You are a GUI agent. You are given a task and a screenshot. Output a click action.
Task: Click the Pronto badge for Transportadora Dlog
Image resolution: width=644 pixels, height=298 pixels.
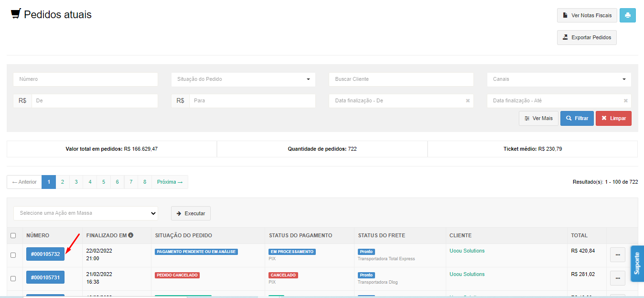[x=366, y=275]
